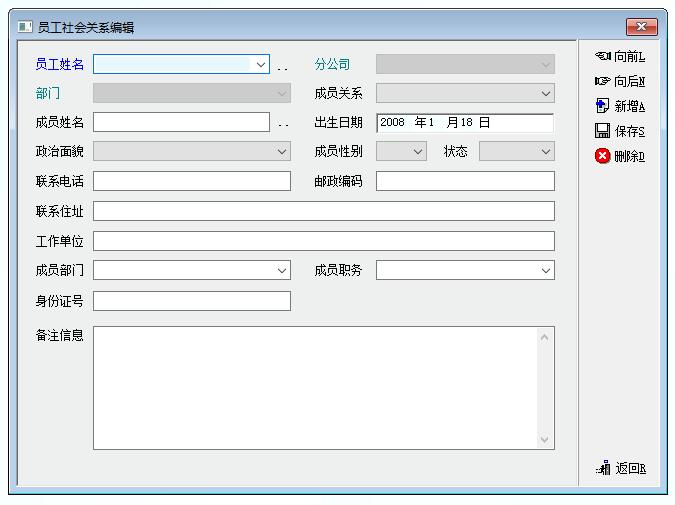The height and width of the screenshot is (505, 675).
Task: Click the 新增 (add new) icon
Action: 602,106
